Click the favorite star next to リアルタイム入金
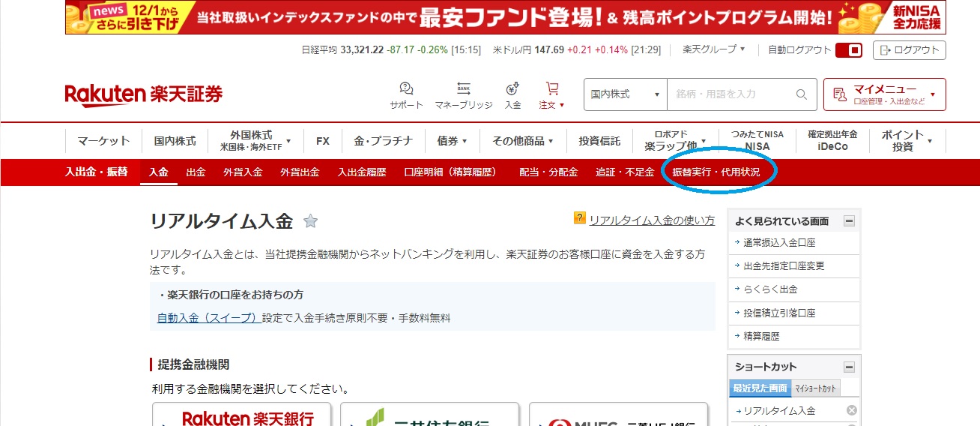 (310, 221)
